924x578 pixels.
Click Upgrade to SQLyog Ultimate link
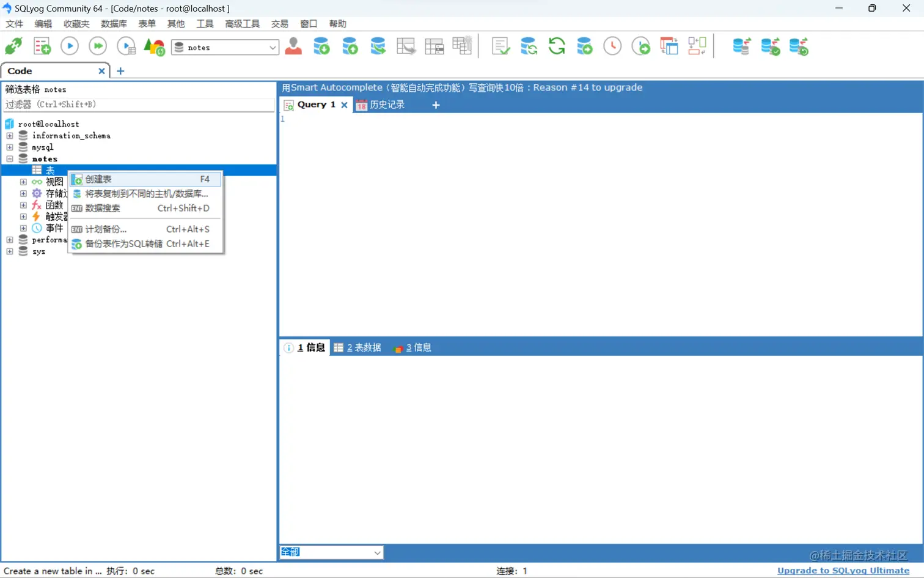coord(843,571)
